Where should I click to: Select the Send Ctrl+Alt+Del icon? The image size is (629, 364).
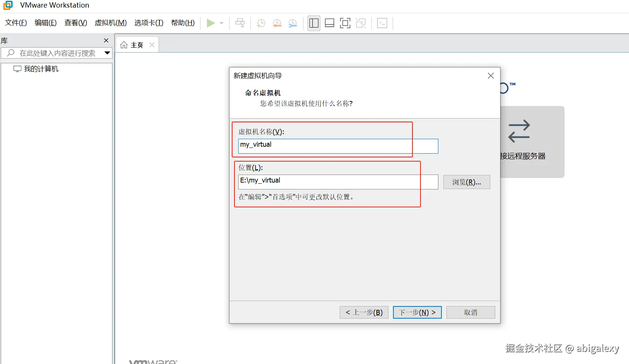coord(240,23)
